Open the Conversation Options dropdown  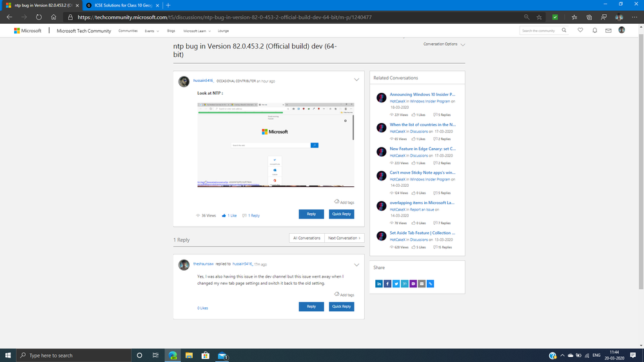[x=444, y=44]
